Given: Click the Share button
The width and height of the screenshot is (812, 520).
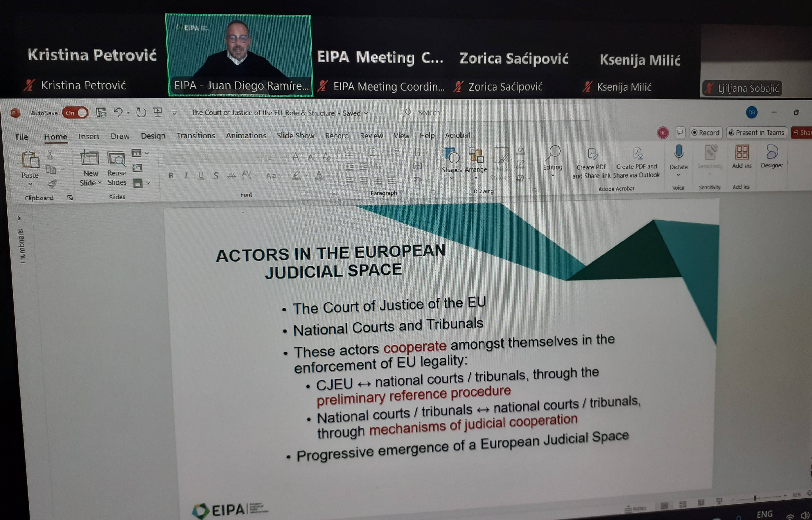Looking at the screenshot, I should point(802,133).
